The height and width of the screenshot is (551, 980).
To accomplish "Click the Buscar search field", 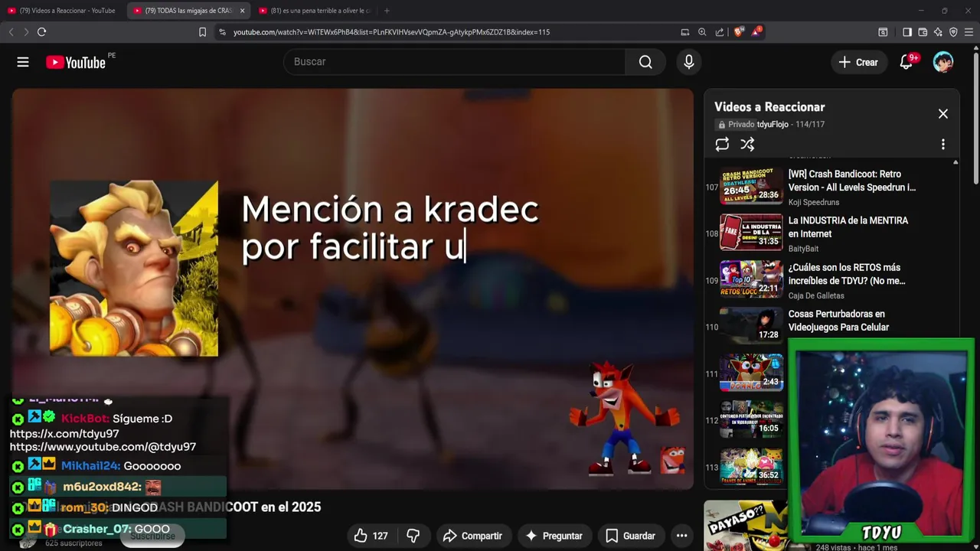I will coord(454,62).
